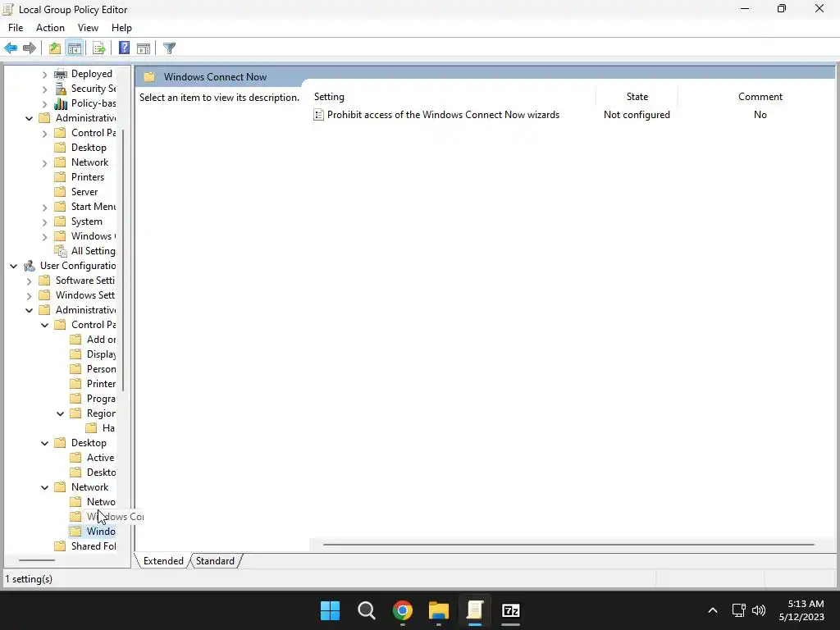Open the Help menu

click(x=121, y=28)
